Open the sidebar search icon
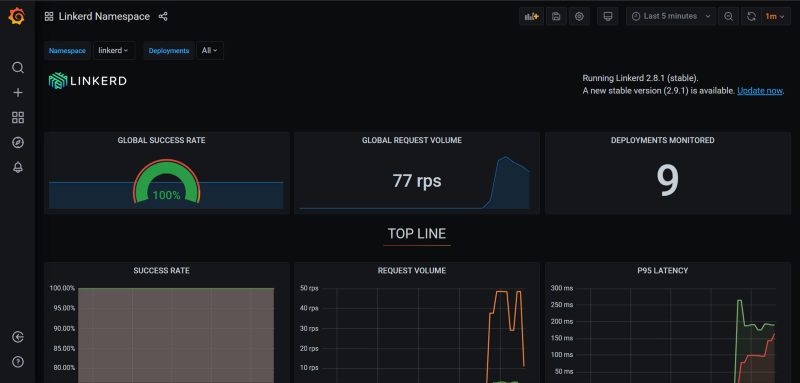This screenshot has height=383, width=800. [18, 68]
